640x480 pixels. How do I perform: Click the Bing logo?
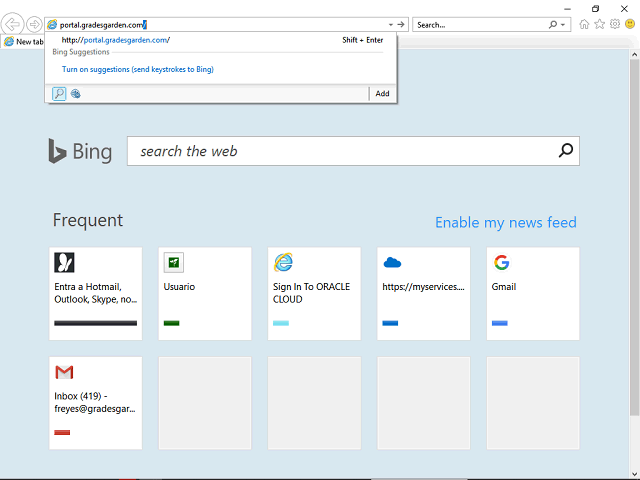tap(80, 151)
